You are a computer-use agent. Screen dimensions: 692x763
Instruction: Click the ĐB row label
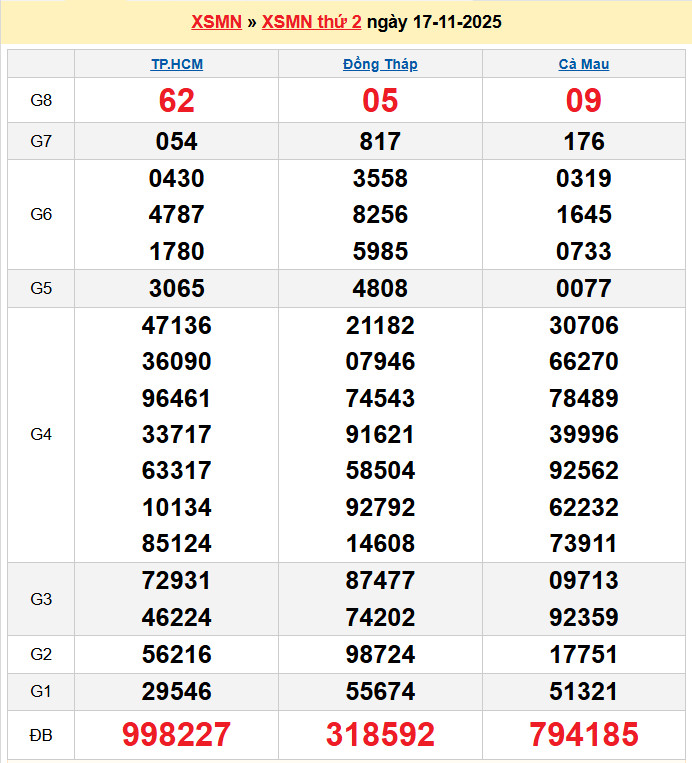[41, 736]
